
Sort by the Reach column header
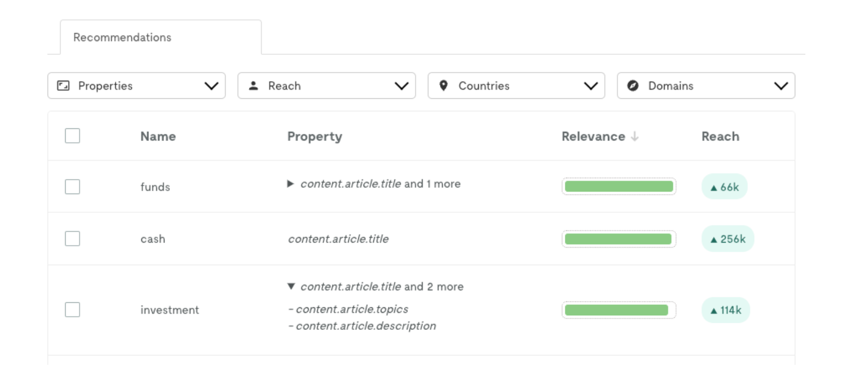pyautogui.click(x=720, y=136)
